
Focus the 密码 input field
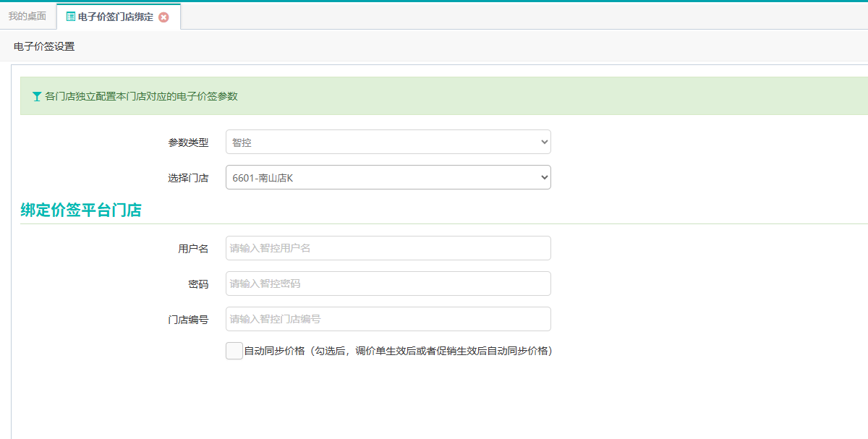coord(388,284)
